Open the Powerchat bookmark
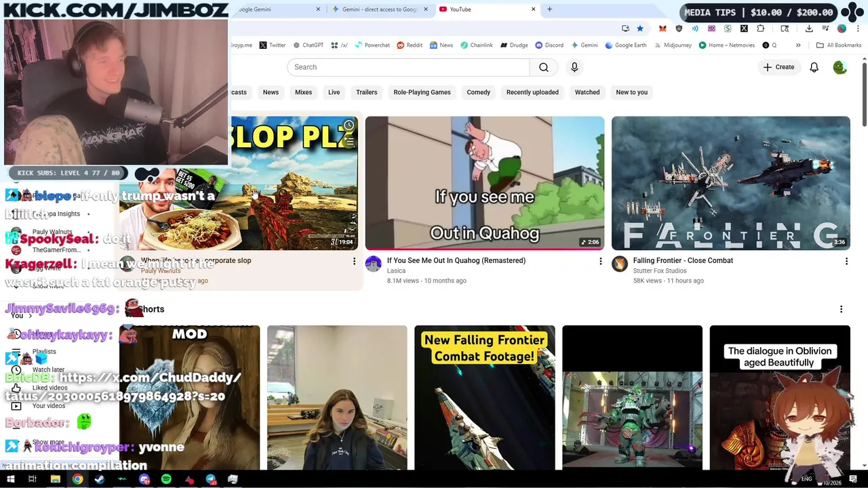This screenshot has width=868, height=488. pos(372,45)
